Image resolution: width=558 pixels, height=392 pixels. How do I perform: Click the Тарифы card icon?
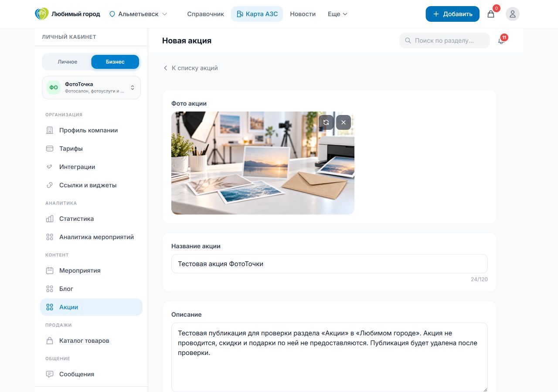pos(50,149)
